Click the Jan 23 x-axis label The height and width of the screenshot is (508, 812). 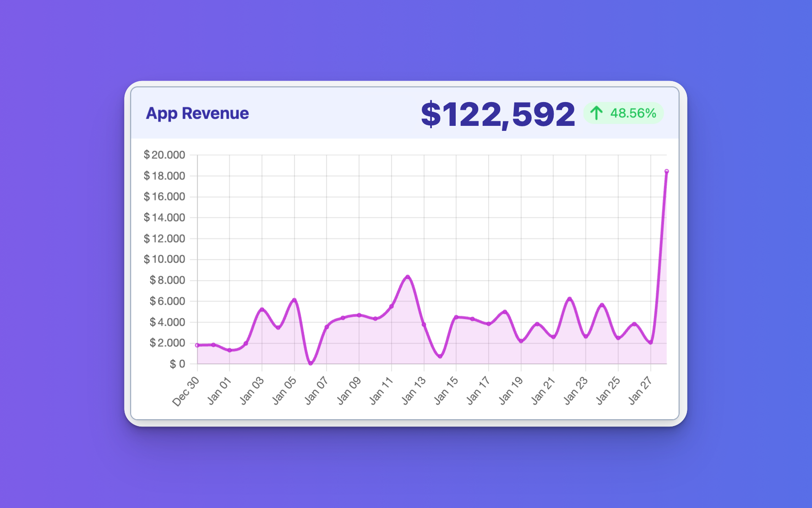pyautogui.click(x=575, y=391)
